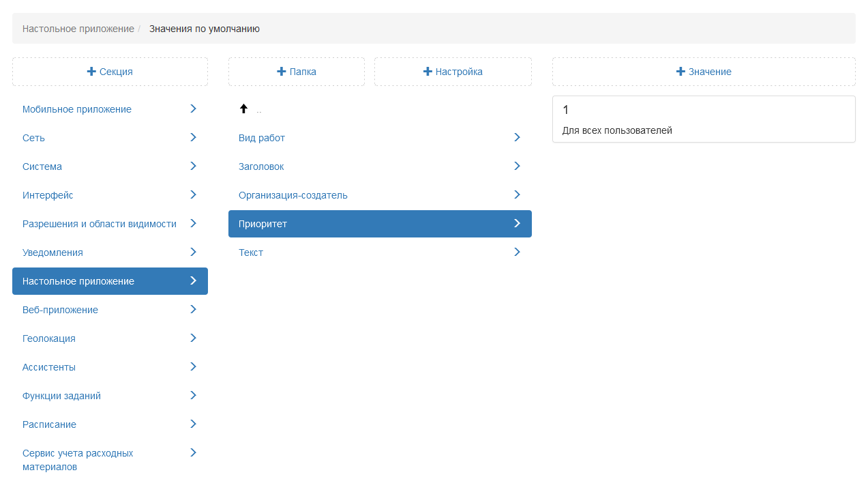Open the Уведомления section
868x492 pixels.
pos(53,252)
